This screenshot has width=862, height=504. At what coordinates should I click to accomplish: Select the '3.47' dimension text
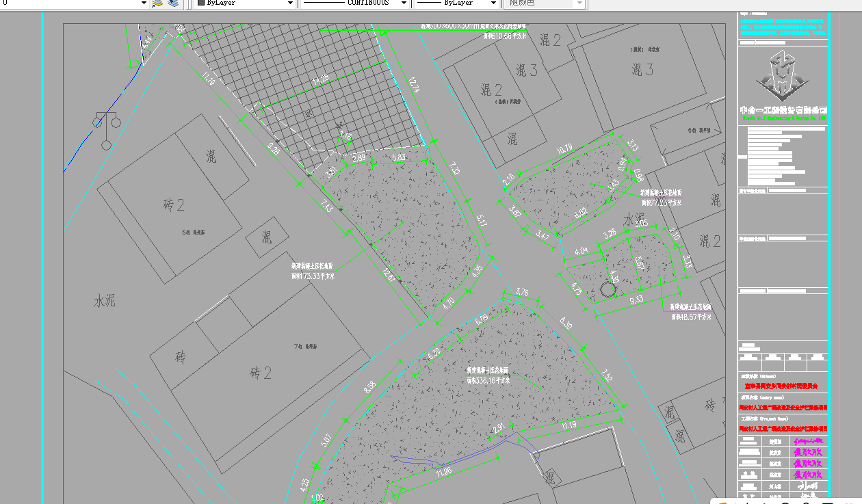click(x=543, y=237)
